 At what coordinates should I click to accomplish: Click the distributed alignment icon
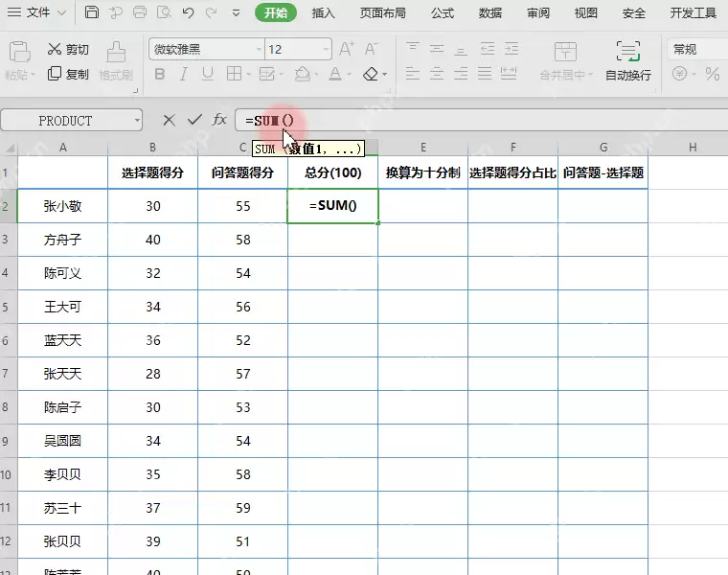(x=509, y=73)
